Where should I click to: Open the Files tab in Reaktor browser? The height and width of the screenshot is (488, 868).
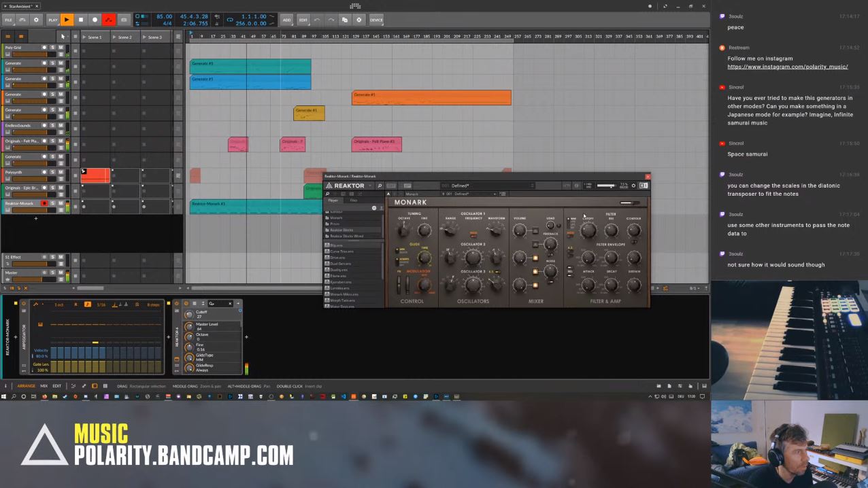(x=354, y=201)
